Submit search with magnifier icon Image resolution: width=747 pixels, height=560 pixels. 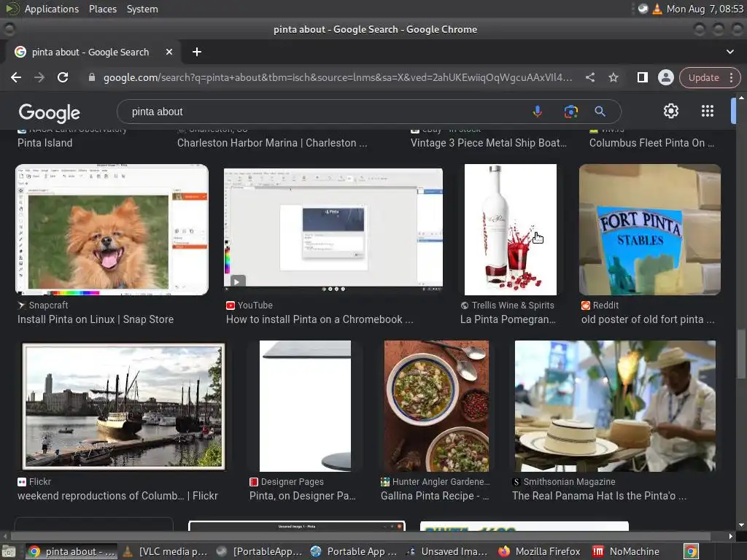[x=600, y=112]
